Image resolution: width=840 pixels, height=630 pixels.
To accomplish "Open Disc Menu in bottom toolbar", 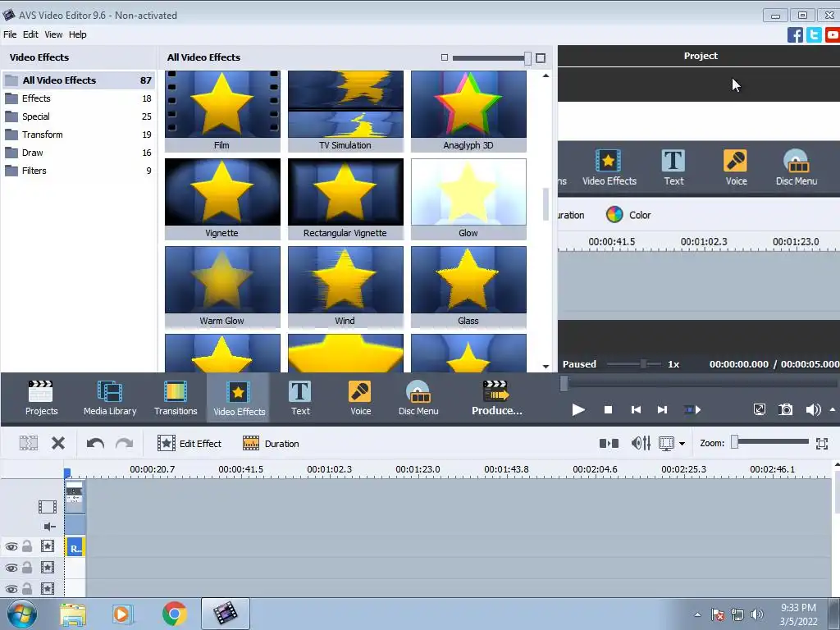I will [418, 398].
